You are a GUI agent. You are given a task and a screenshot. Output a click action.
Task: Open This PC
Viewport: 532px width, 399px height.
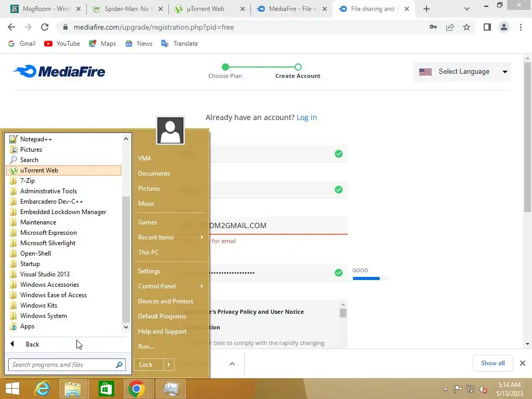(170, 252)
